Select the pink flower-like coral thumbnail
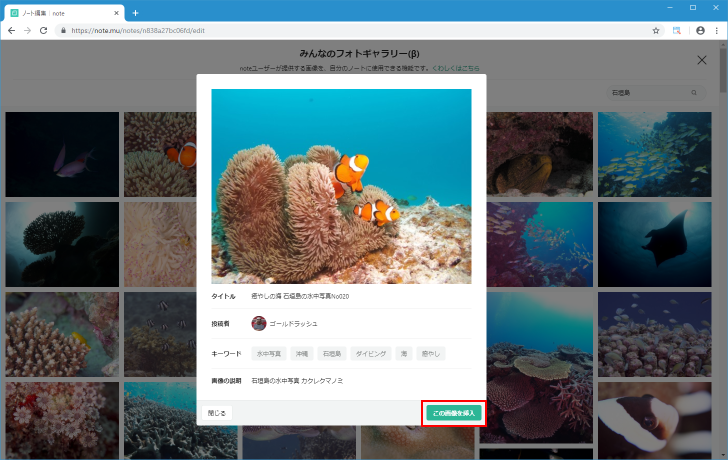The height and width of the screenshot is (460, 728). pos(62,420)
